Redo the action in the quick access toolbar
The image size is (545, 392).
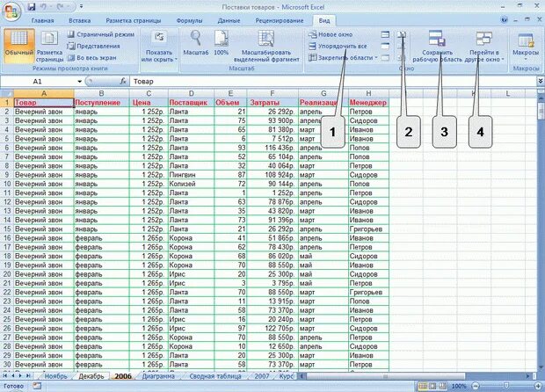point(60,7)
